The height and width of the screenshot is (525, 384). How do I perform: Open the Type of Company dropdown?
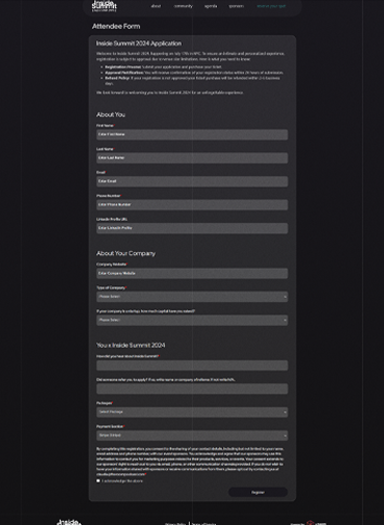(192, 297)
